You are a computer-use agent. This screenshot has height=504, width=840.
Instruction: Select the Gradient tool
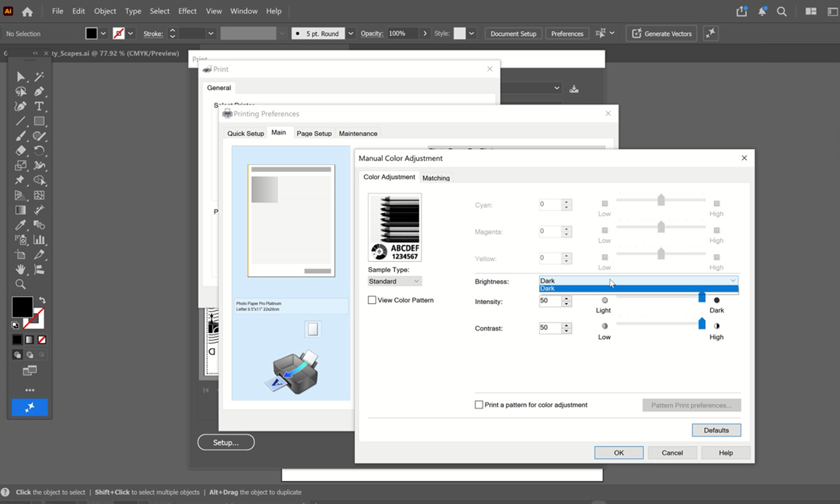[21, 210]
